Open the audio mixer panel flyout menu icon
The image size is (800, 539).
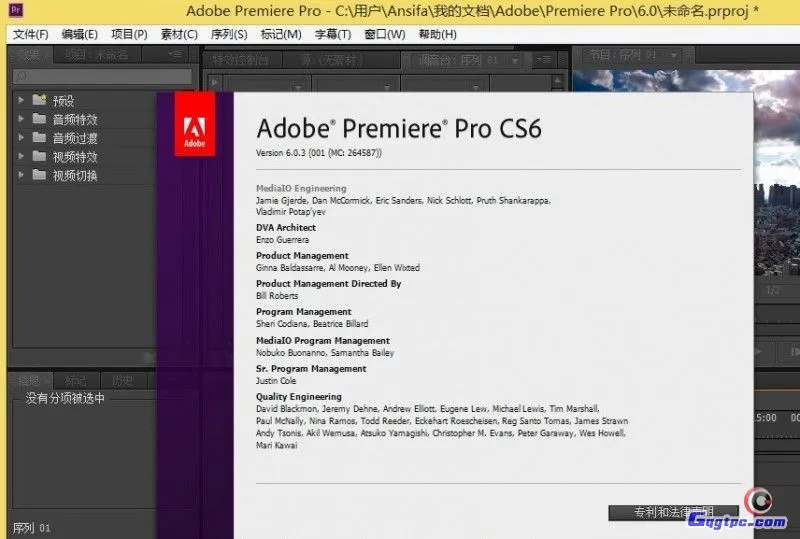tap(542, 60)
